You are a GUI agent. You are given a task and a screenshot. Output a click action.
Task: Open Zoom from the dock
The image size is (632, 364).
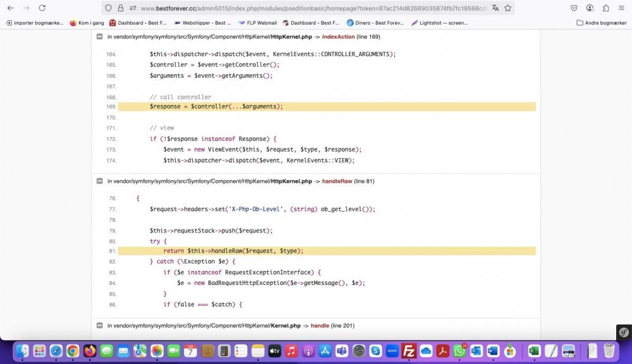[x=392, y=351]
